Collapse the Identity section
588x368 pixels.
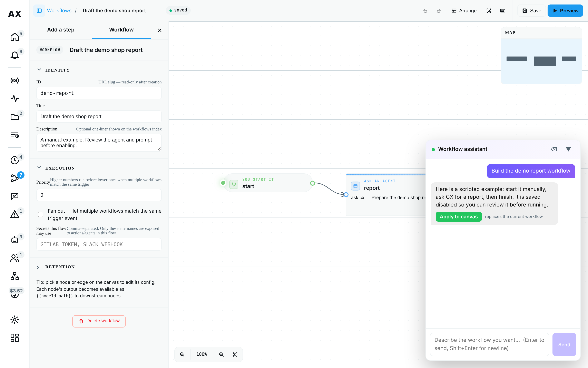coord(39,70)
